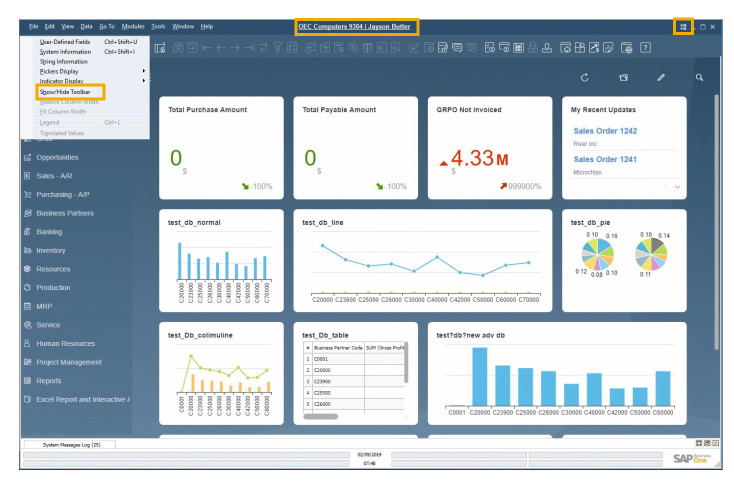Expand the Indicator Display submenu
This screenshot has height=500, width=734.
[64, 81]
